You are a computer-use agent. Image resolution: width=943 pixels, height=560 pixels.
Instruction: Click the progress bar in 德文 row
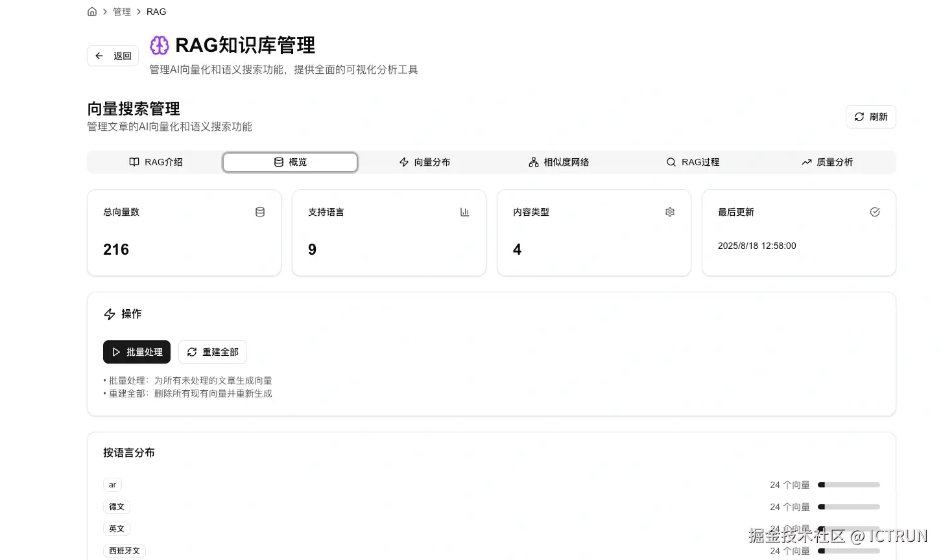coord(849,507)
